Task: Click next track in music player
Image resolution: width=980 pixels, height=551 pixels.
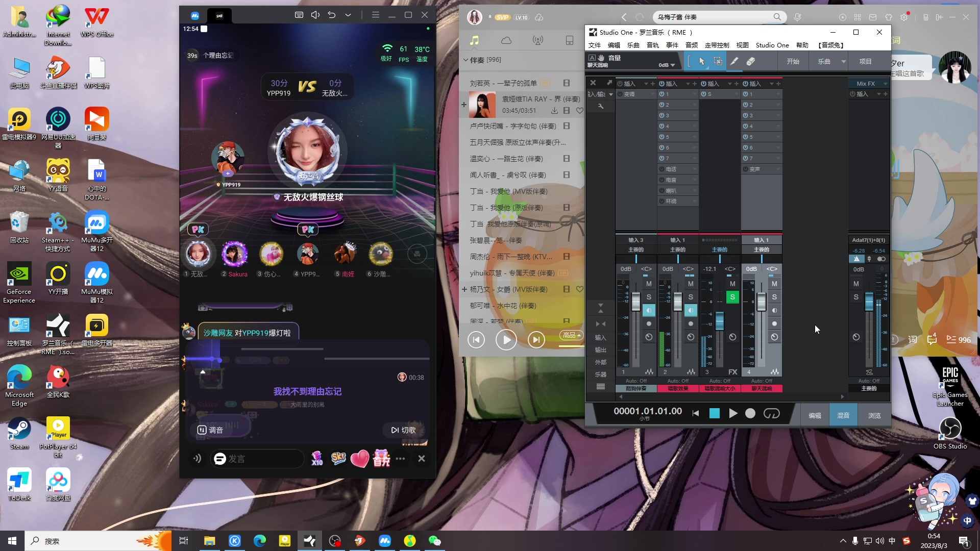Action: (536, 340)
